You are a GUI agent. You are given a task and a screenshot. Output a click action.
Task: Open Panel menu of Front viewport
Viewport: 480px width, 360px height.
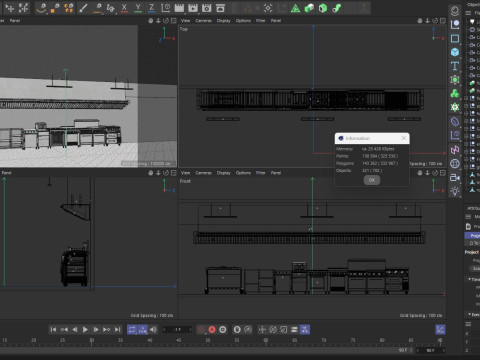(276, 173)
